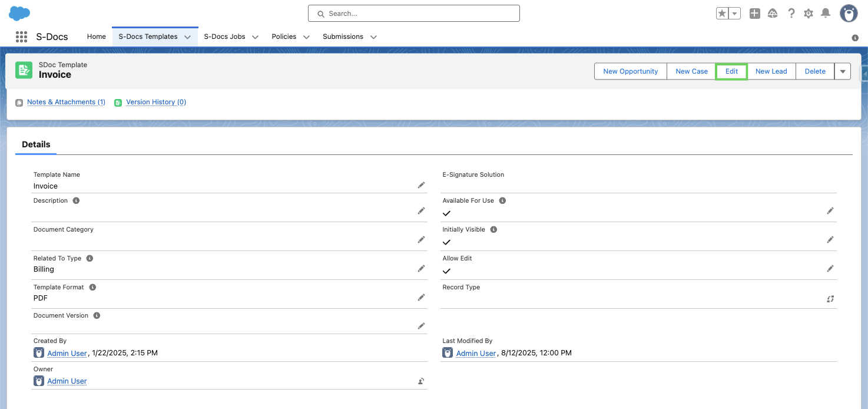The image size is (868, 409).
Task: Expand the S-Docs Templates tab chevron
Action: (x=187, y=37)
